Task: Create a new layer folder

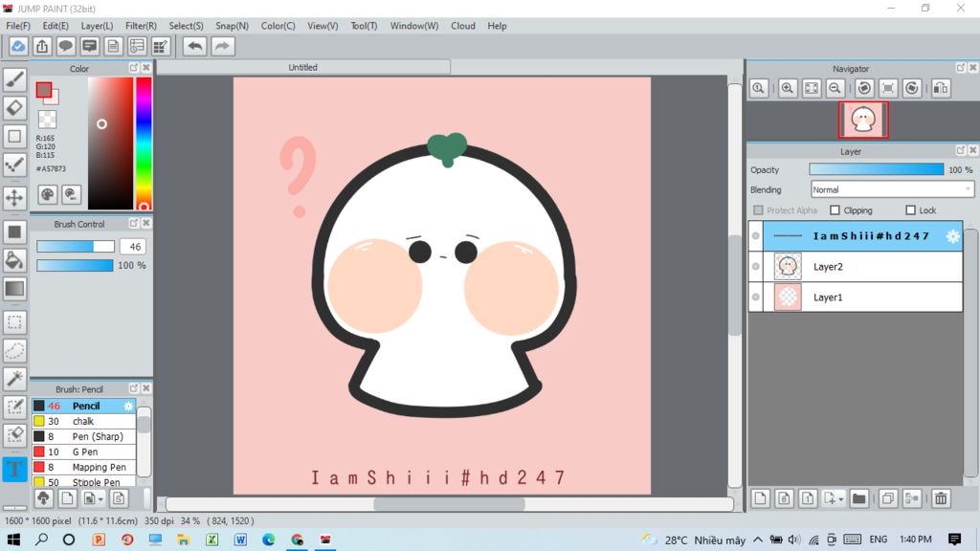Action: [858, 498]
